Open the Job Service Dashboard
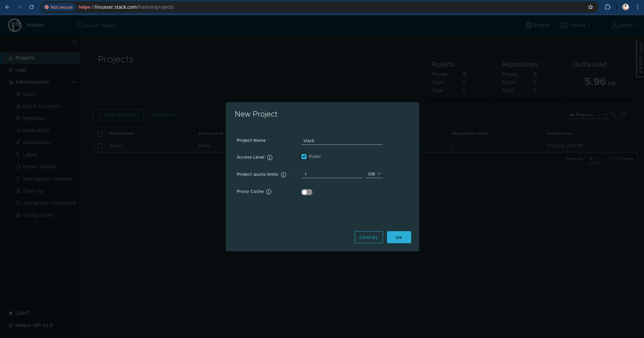This screenshot has height=338, width=644. [49, 203]
